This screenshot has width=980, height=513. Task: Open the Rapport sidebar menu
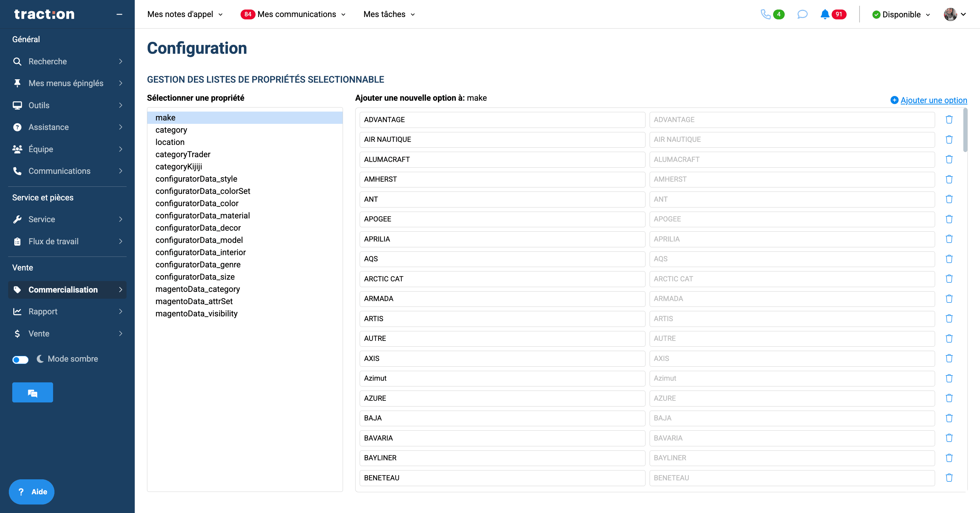point(67,312)
